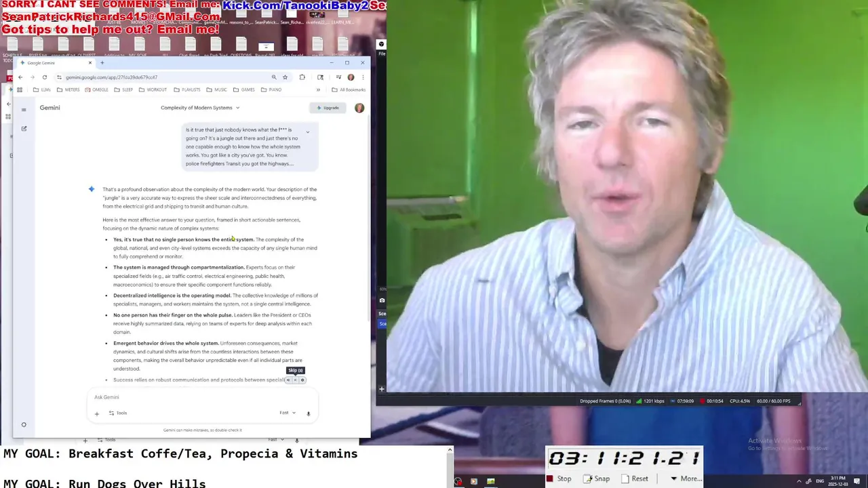Image resolution: width=868 pixels, height=488 pixels.
Task: Click the green image app taskbar icon
Action: click(x=490, y=482)
